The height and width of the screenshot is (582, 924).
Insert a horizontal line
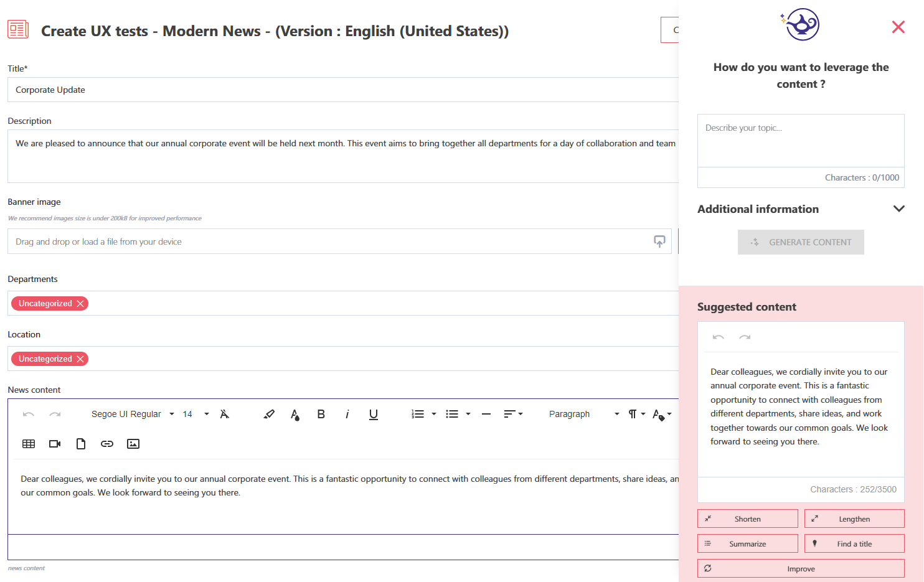[x=486, y=414]
